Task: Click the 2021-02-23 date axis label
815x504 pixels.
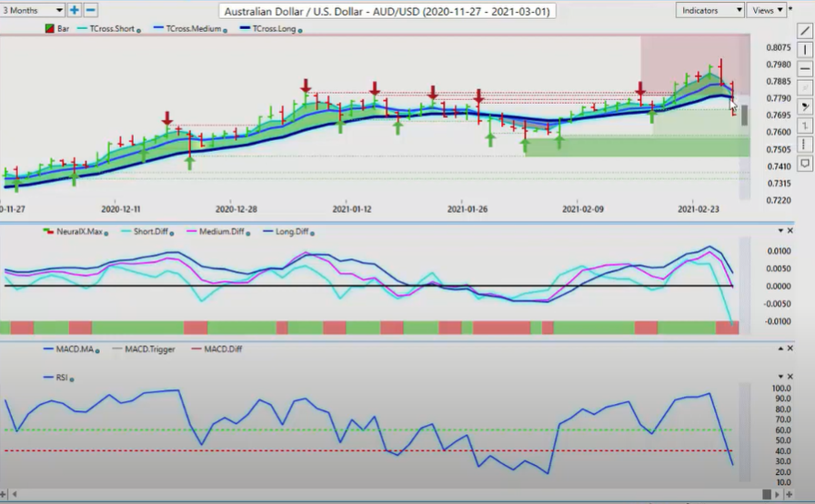Action: [698, 209]
